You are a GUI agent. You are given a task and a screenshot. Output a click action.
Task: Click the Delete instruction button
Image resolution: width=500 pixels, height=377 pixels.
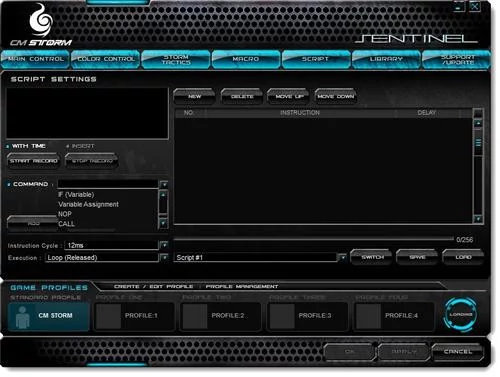[242, 96]
